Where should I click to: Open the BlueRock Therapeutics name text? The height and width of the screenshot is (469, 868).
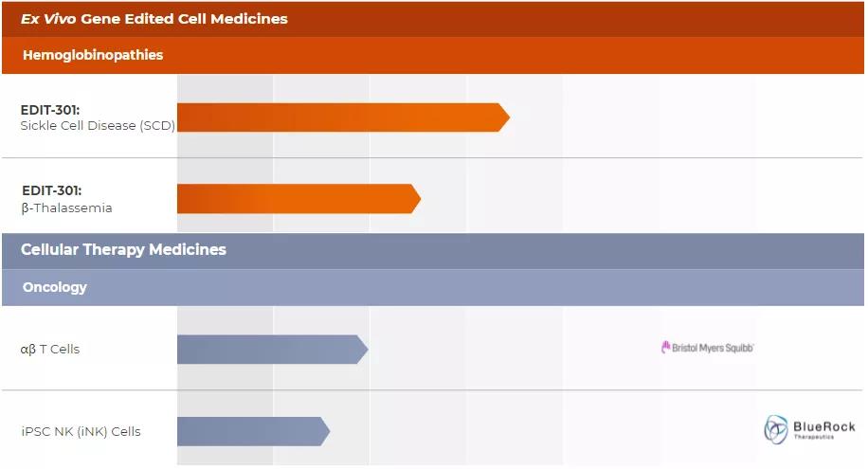coord(823,428)
